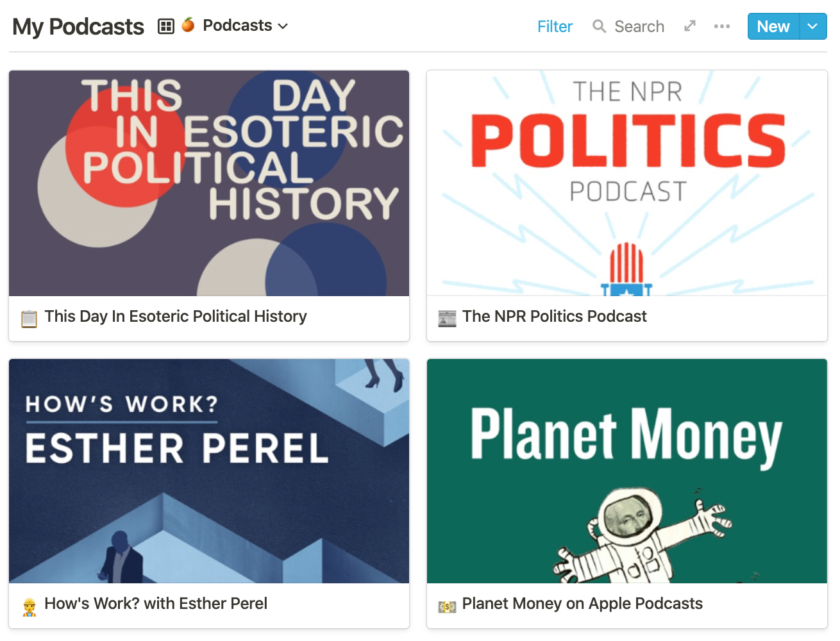Open The NPR Politics Podcast cover image
840x641 pixels.
click(627, 183)
